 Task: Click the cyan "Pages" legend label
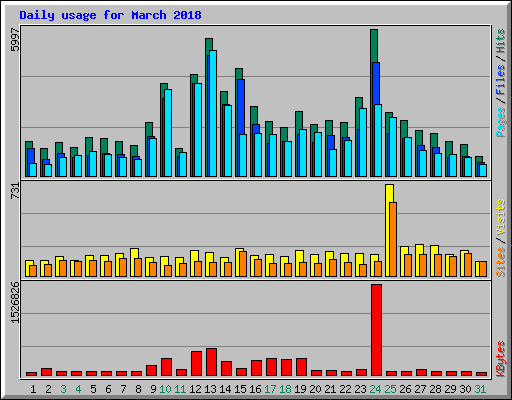500,122
